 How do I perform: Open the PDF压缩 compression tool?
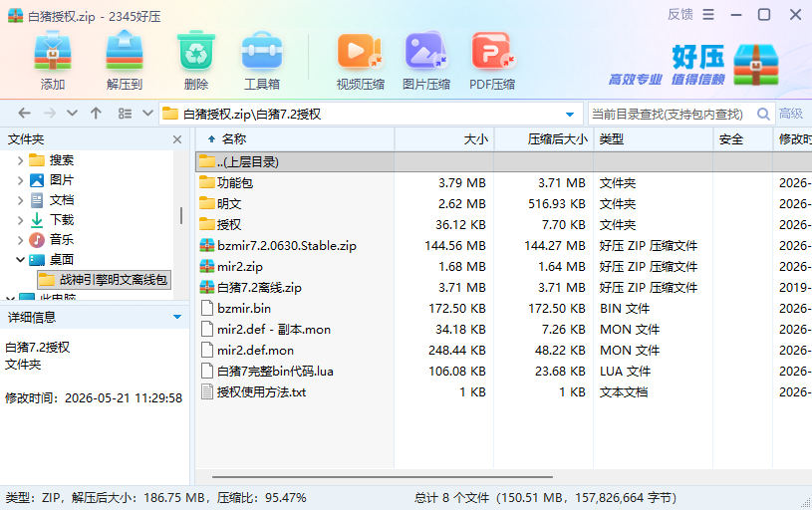(492, 50)
